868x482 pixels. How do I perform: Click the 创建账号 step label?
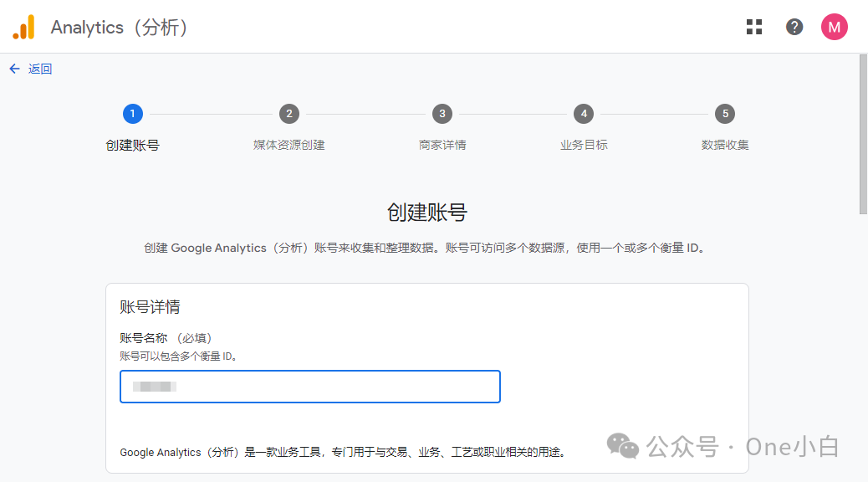point(132,145)
